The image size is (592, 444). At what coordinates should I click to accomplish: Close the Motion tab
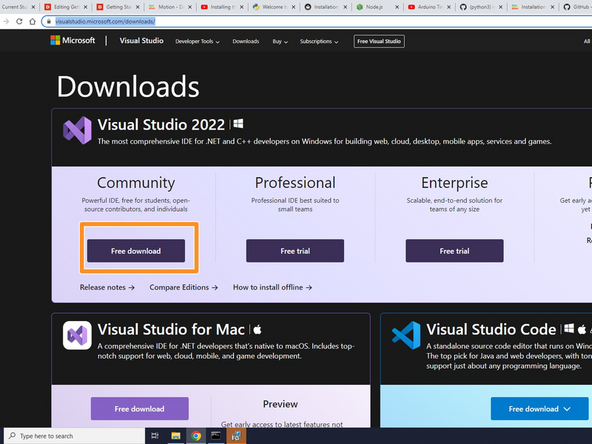190,7
